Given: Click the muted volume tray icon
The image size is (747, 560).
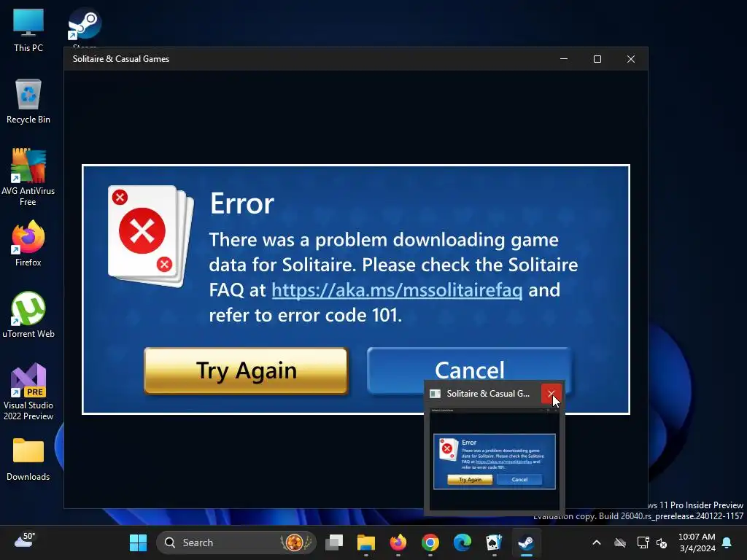Looking at the screenshot, I should [x=662, y=542].
